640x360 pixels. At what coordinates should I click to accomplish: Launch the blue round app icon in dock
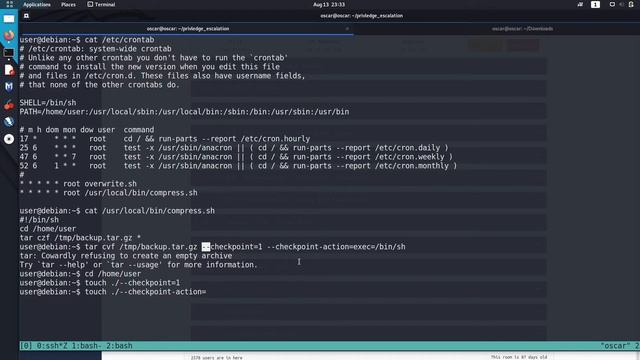(9, 122)
